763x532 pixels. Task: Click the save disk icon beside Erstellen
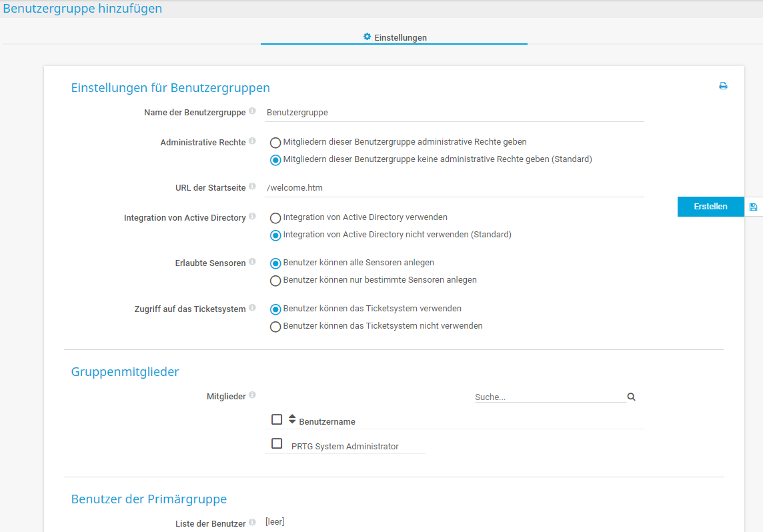753,207
